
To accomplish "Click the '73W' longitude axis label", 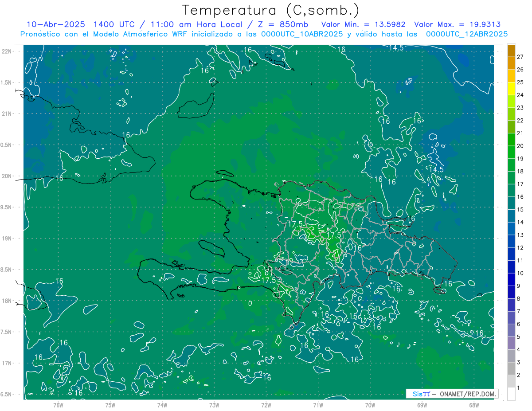I will pos(214,405).
